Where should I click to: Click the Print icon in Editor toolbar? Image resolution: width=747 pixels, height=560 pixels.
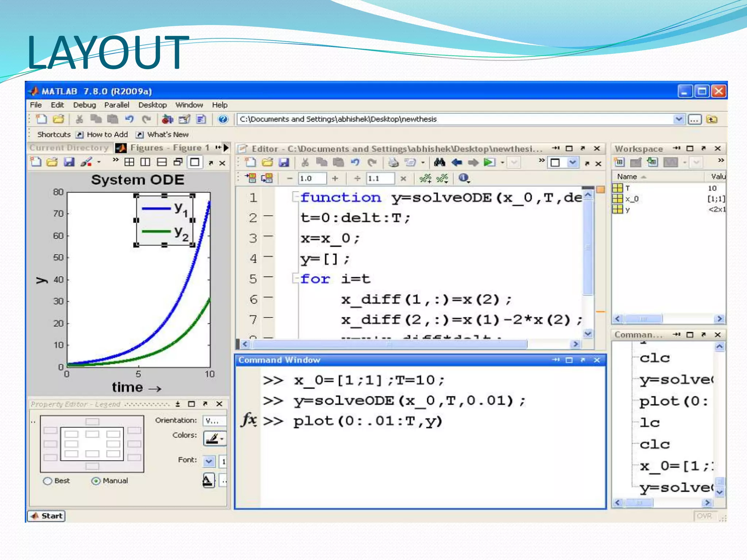(393, 163)
